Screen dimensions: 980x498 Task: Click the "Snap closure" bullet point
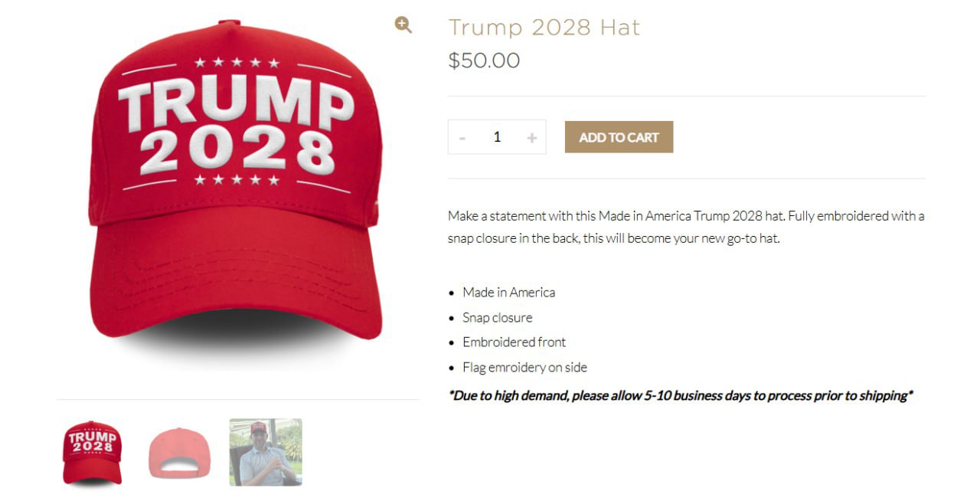[x=497, y=317]
